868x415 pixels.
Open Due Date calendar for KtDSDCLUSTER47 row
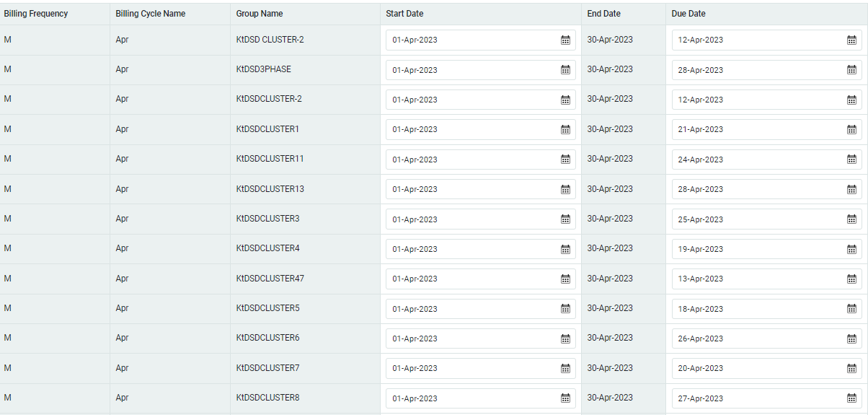pos(851,279)
